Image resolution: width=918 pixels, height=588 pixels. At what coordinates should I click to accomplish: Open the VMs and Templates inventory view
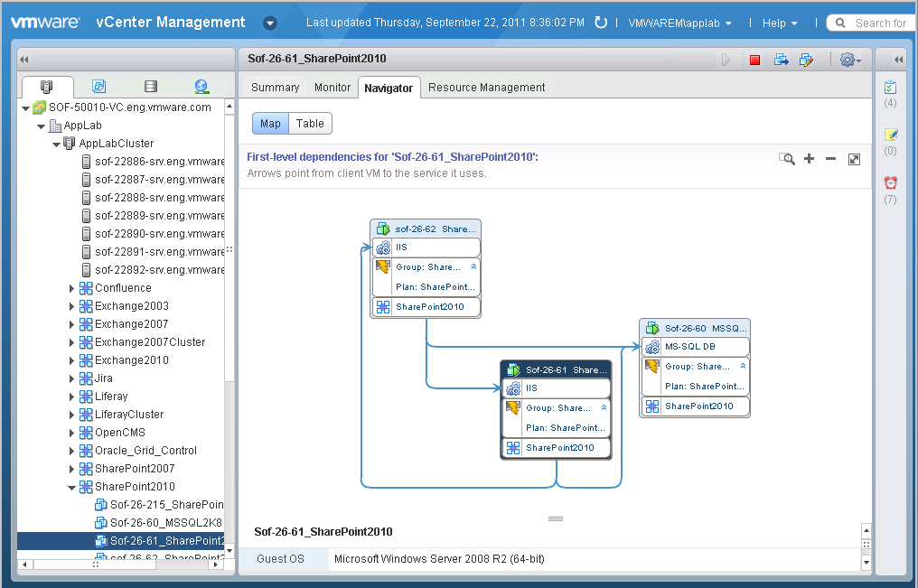[x=99, y=86]
